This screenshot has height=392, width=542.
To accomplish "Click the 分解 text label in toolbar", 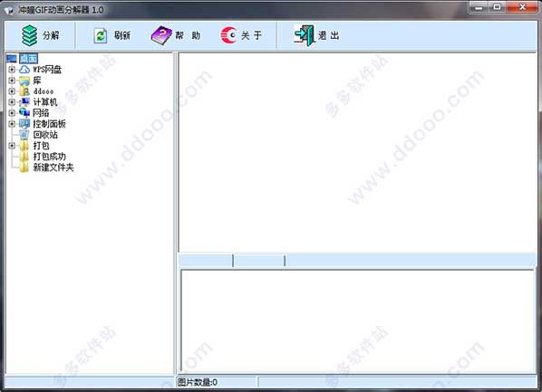I will (51, 35).
